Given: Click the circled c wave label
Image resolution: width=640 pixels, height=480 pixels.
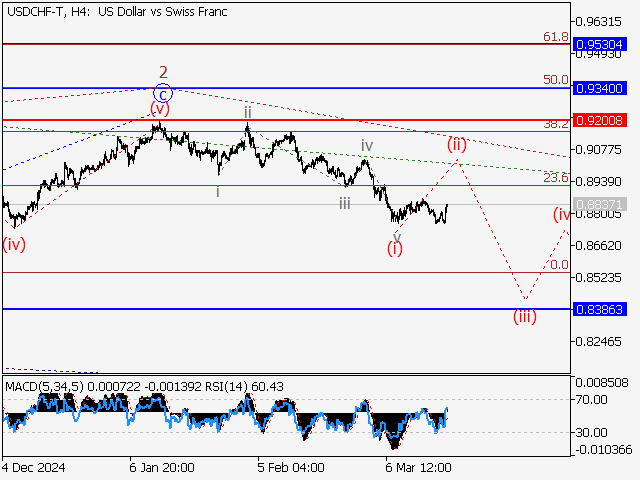Looking at the screenshot, I should tap(163, 93).
